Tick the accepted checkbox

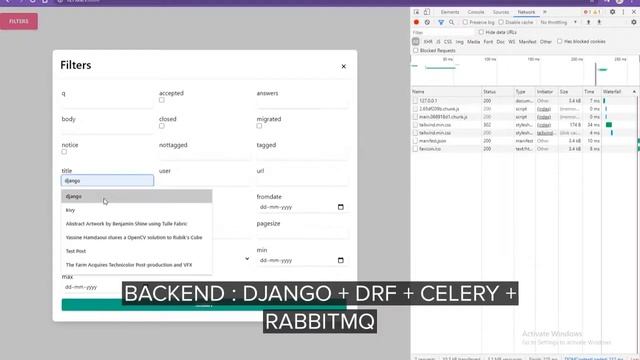coord(162,100)
